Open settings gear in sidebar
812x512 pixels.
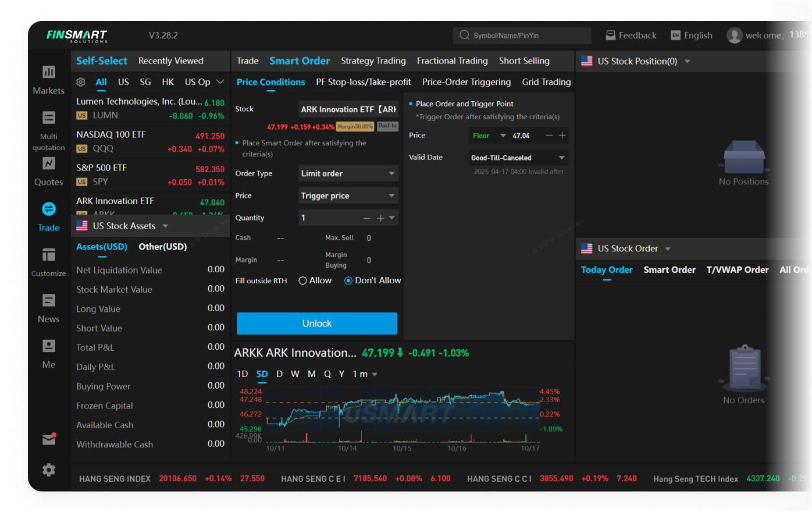(x=49, y=470)
